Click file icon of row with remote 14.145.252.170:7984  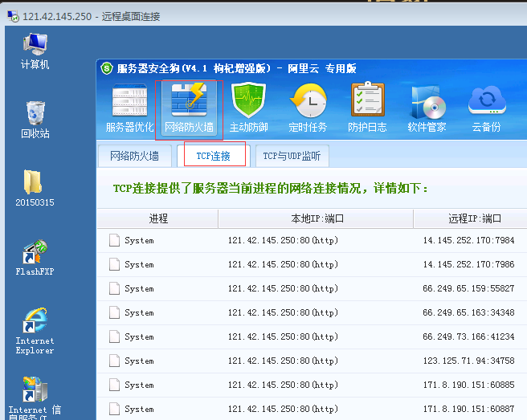[114, 240]
